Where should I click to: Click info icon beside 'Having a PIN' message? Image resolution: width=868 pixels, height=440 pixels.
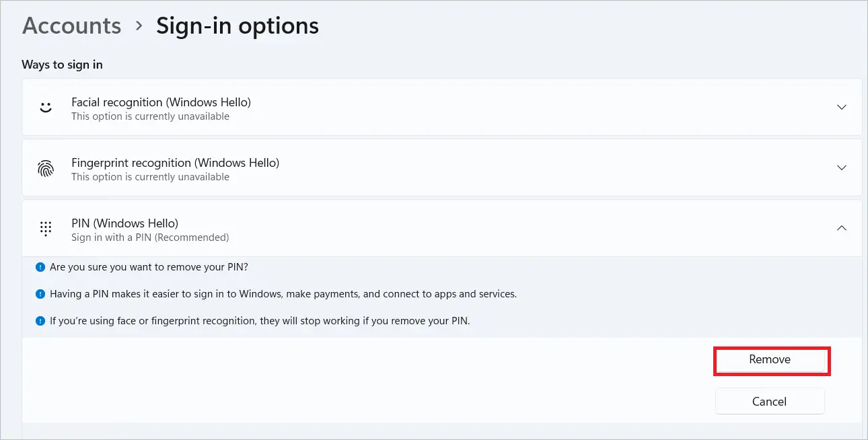coord(40,294)
